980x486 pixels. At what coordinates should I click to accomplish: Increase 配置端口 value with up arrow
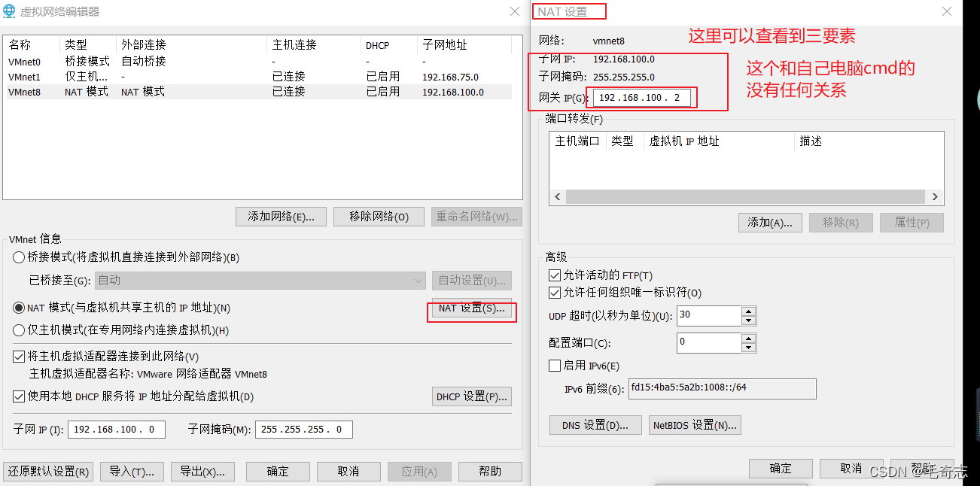click(x=748, y=339)
